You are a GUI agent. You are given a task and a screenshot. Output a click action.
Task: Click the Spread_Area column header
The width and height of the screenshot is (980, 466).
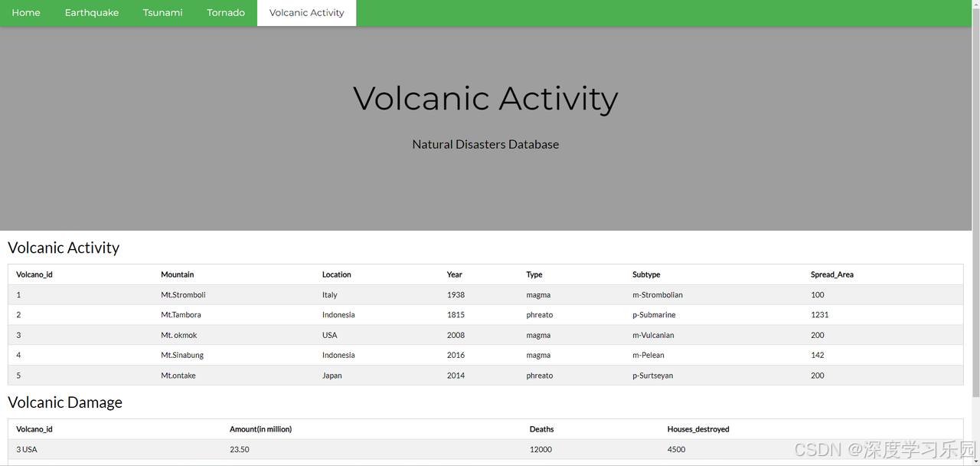click(832, 274)
